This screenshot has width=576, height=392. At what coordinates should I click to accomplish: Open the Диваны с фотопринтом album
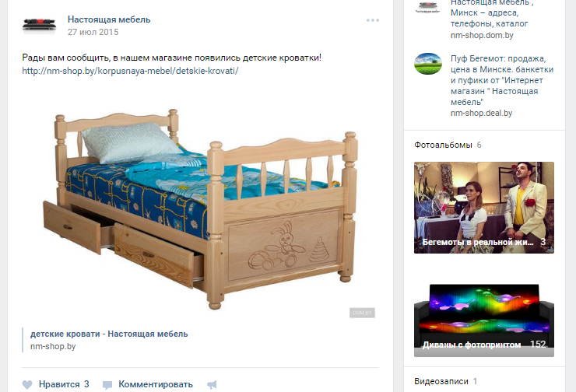click(x=484, y=319)
